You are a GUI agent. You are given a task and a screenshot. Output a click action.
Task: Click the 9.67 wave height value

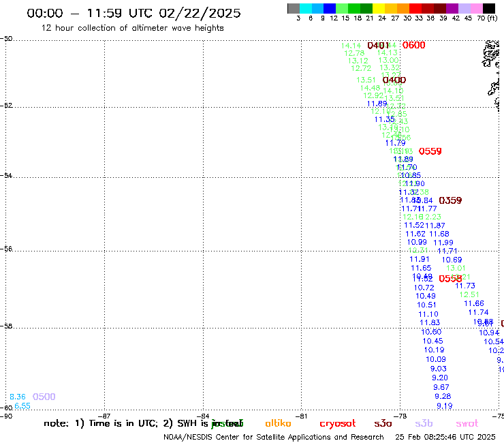[441, 387]
